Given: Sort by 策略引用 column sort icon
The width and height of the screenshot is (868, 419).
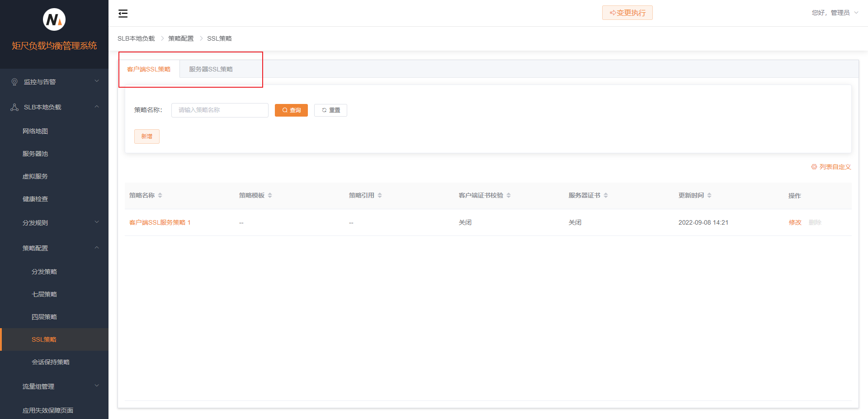Looking at the screenshot, I should pos(380,195).
